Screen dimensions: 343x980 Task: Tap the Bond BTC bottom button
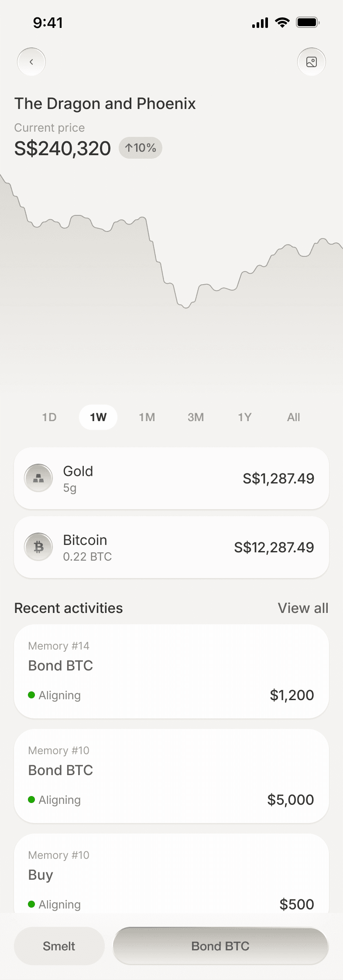point(221,946)
